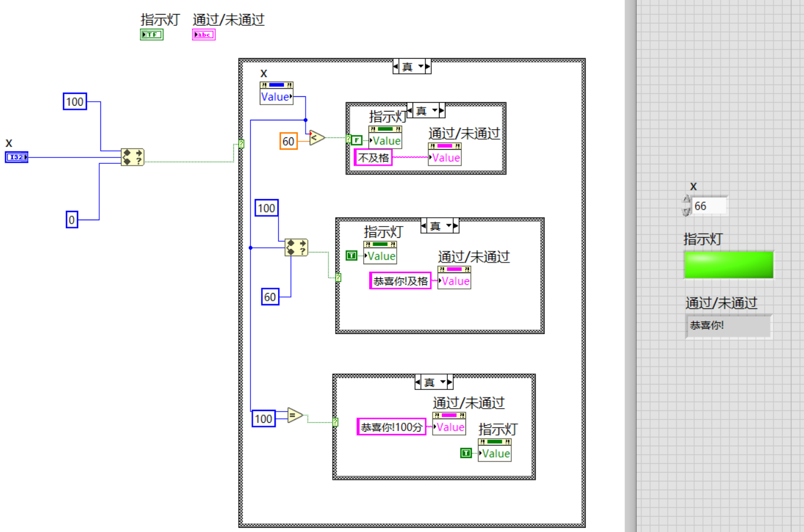The image size is (804, 532).
Task: Click the x Value property node
Action: point(276,93)
